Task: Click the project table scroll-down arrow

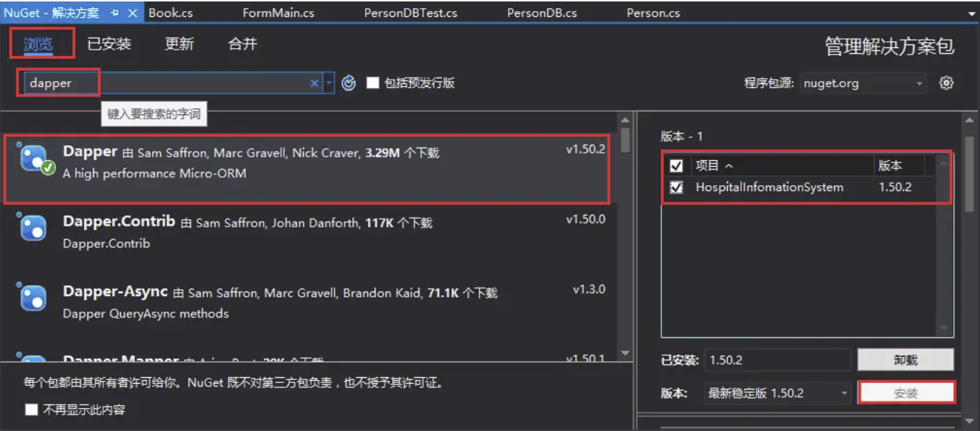Action: click(945, 328)
